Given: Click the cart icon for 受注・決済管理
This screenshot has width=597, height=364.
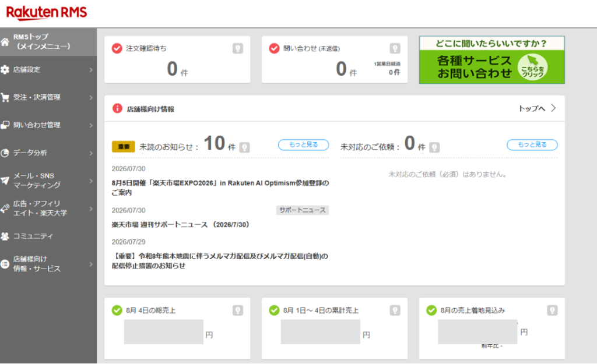Looking at the screenshot, I should tap(5, 97).
